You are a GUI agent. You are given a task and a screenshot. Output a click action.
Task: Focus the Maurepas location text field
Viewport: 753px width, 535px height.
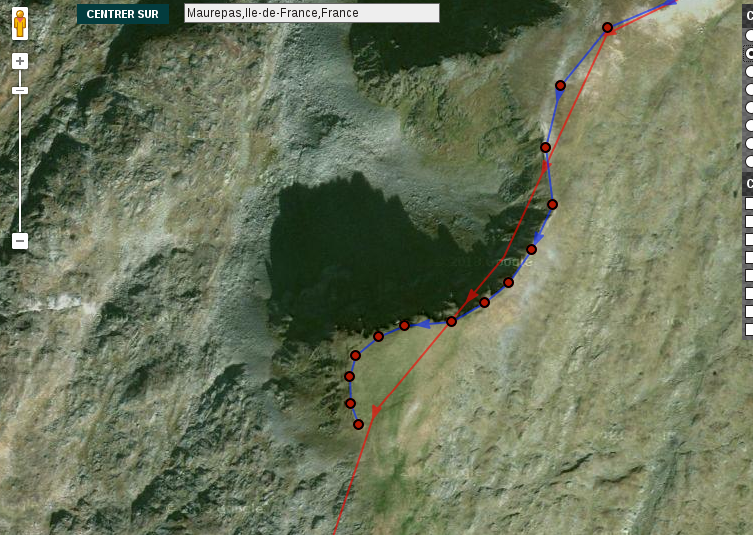click(311, 13)
